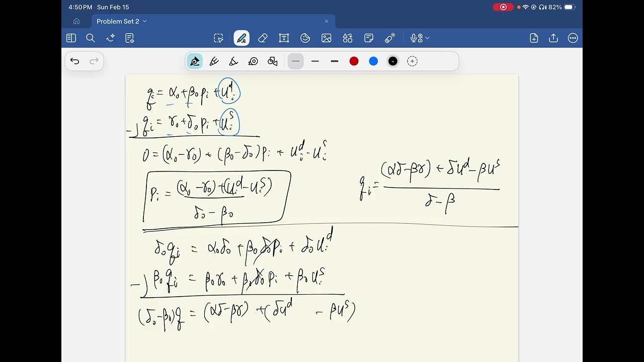
Task: Add a new page
Action: (x=534, y=38)
